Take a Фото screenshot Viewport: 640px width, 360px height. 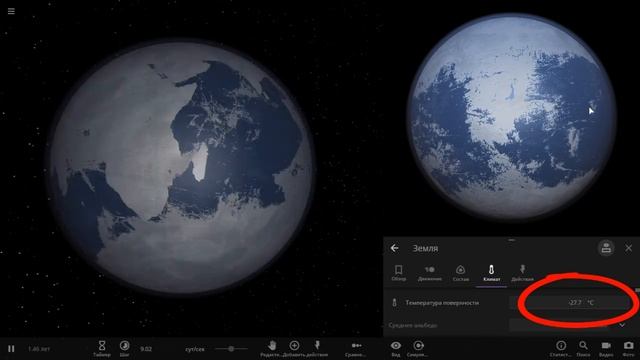click(x=629, y=348)
